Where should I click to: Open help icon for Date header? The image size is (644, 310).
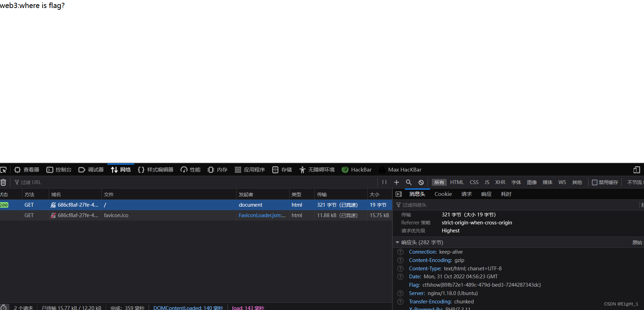coord(400,277)
